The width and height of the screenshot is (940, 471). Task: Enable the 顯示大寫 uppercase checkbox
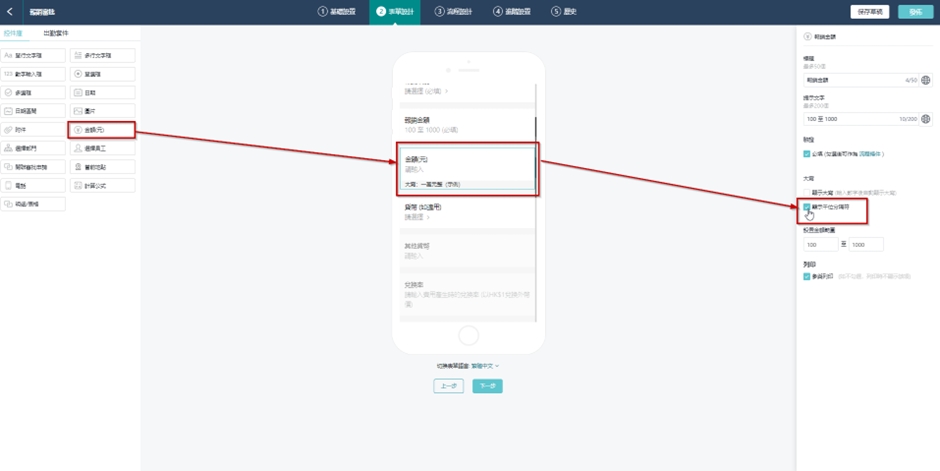pyautogui.click(x=807, y=191)
